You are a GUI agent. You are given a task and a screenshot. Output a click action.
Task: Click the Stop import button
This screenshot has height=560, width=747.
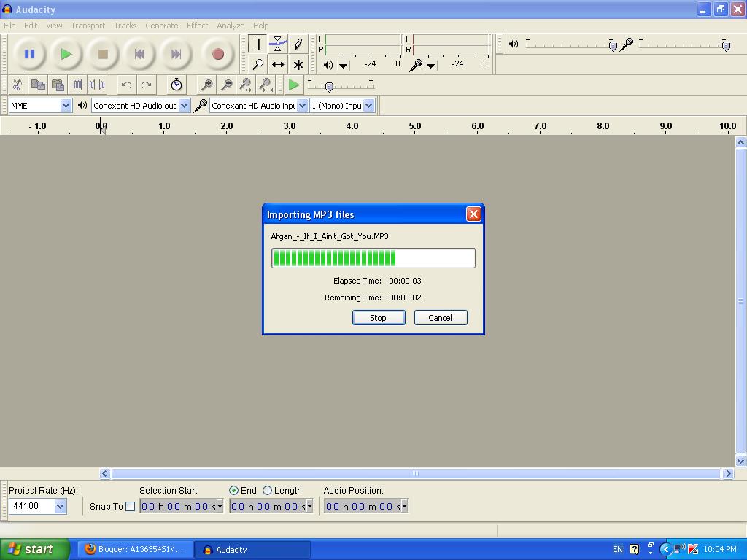click(x=379, y=318)
